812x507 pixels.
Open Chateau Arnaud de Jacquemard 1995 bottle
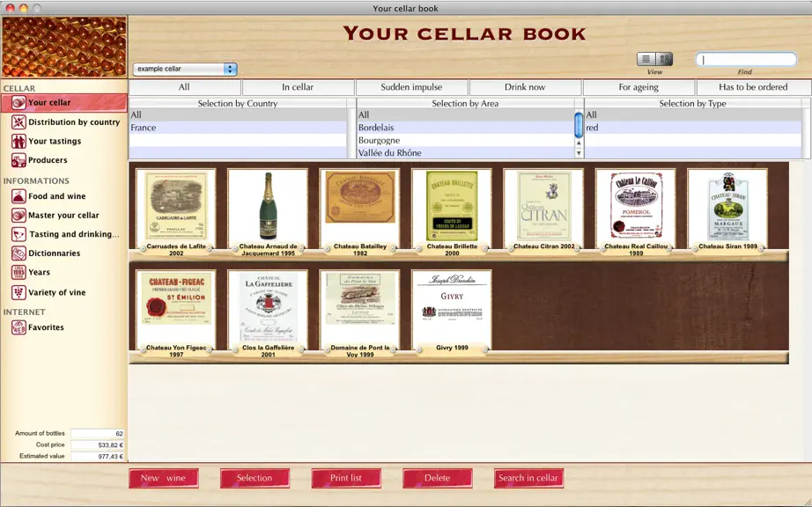click(x=268, y=209)
